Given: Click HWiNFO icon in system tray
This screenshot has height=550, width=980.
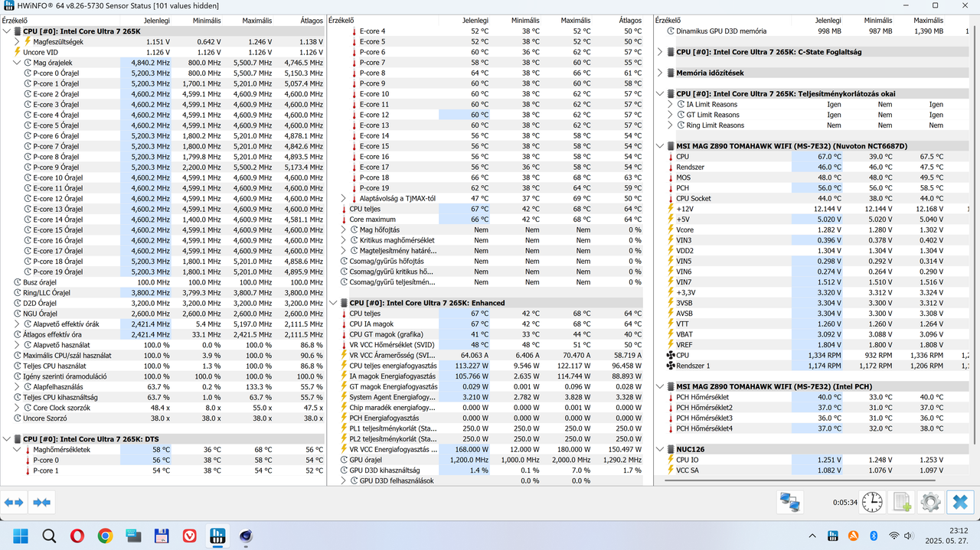Looking at the screenshot, I should pos(835,535).
